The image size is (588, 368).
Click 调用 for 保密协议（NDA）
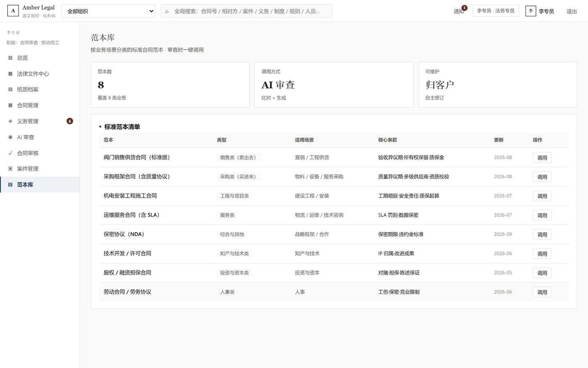coord(542,234)
